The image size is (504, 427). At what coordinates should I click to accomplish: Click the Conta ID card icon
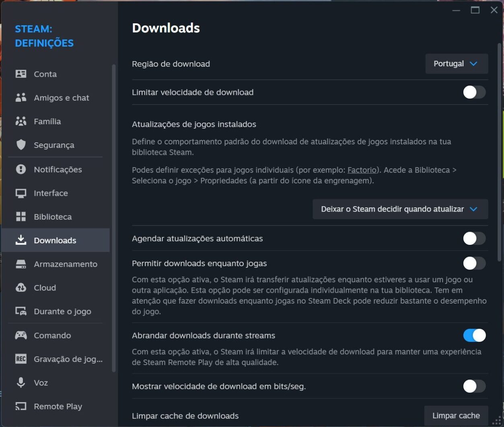tap(21, 74)
